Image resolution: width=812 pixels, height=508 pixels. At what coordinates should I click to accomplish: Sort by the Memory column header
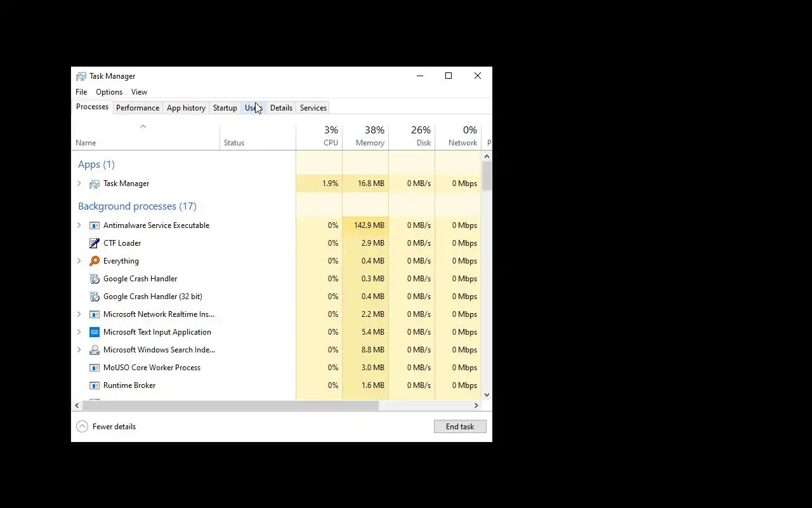[x=365, y=136]
